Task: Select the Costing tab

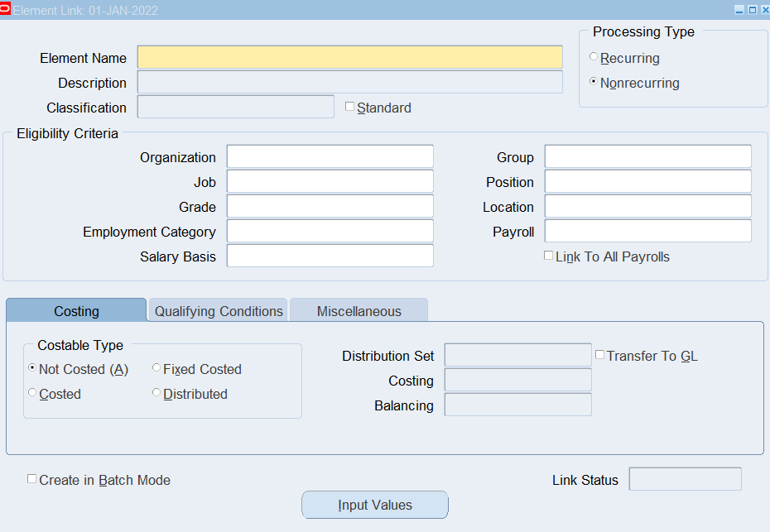Action: pos(76,311)
